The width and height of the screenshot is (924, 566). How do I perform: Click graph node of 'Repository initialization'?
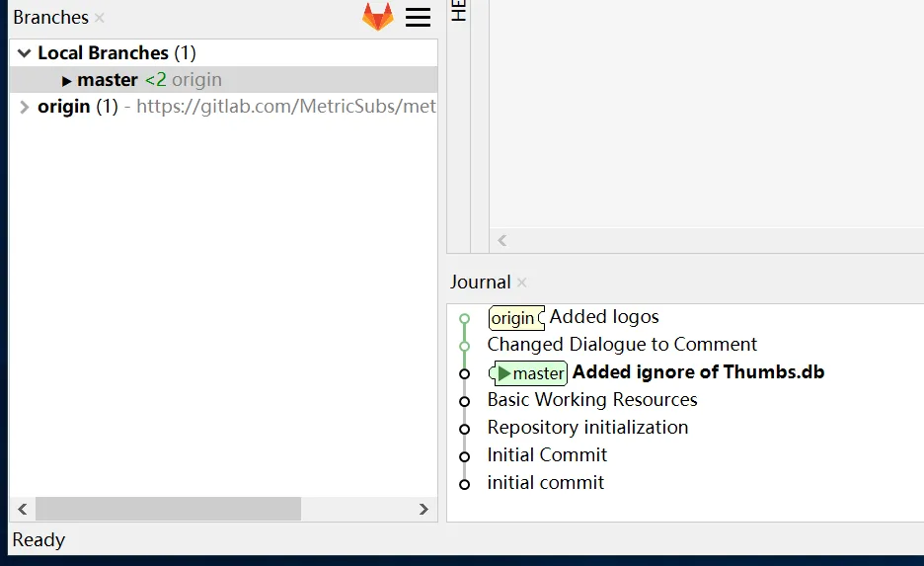coord(464,430)
